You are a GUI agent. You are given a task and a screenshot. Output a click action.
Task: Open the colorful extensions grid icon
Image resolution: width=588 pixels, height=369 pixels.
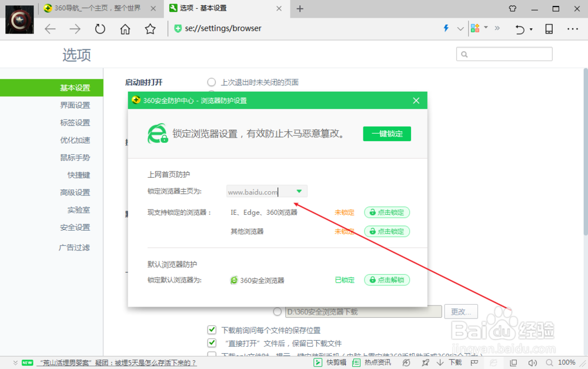point(475,28)
